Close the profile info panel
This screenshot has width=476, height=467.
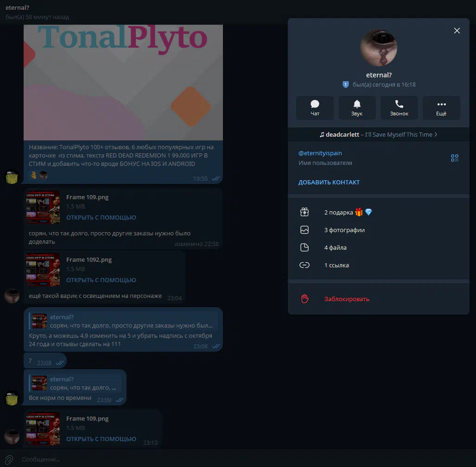coord(457,31)
